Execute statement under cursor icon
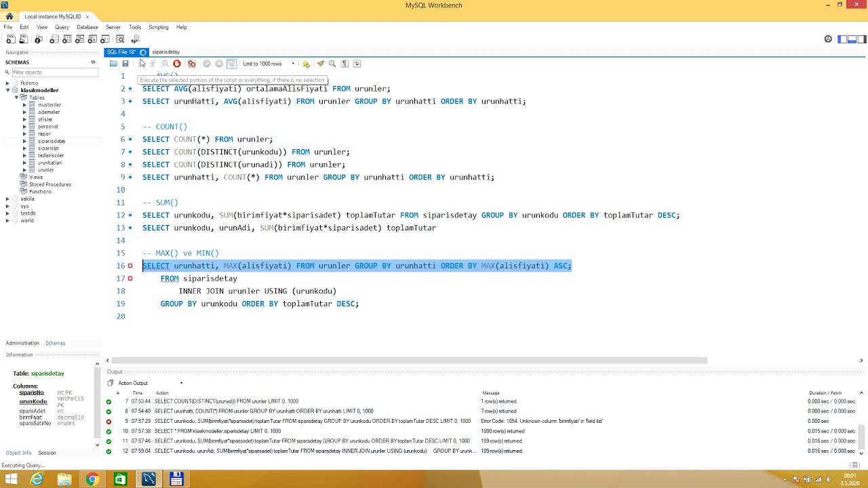 pos(153,64)
